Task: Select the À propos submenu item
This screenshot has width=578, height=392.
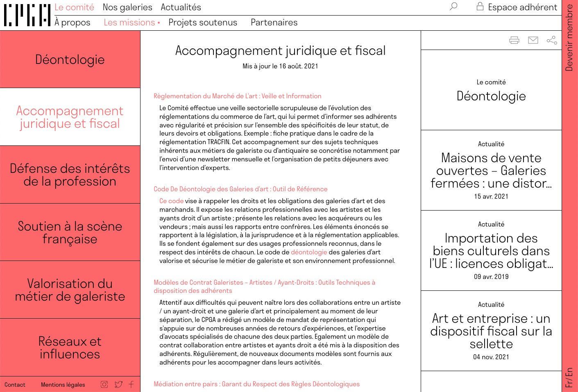Action: pyautogui.click(x=73, y=23)
